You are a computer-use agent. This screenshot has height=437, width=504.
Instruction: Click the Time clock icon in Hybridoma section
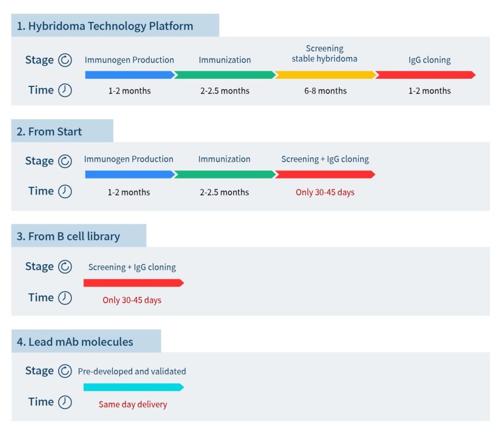pos(65,90)
